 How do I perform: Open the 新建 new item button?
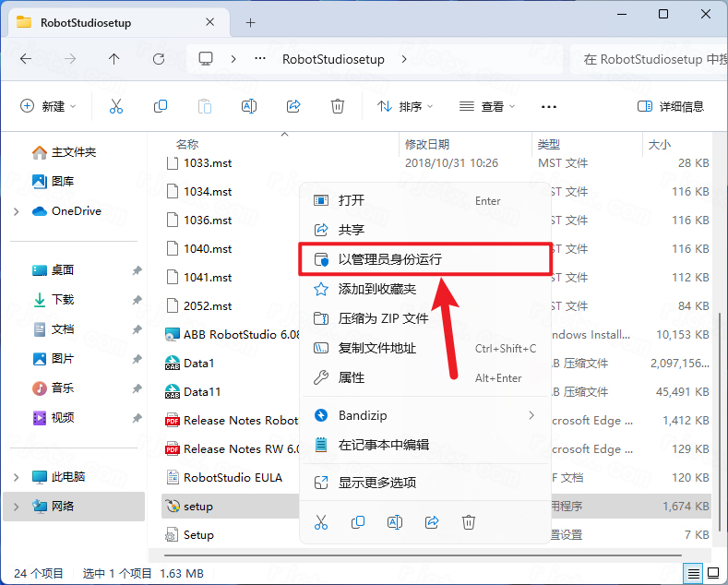pyautogui.click(x=48, y=106)
